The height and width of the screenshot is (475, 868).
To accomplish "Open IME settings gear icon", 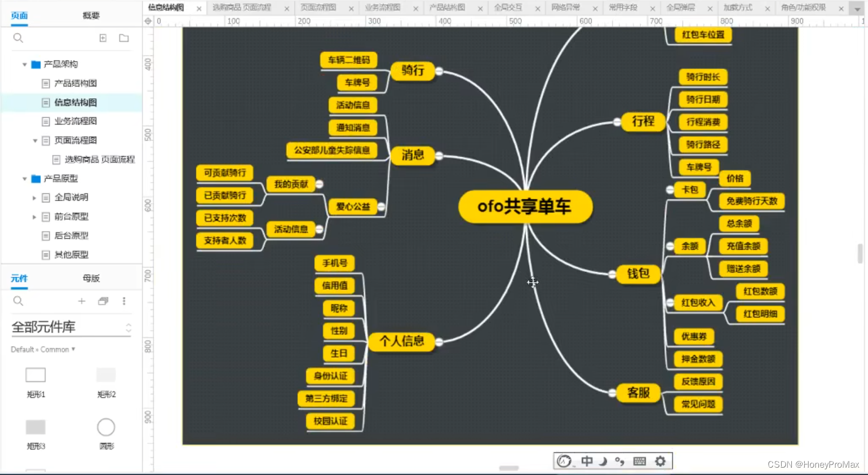I will (x=660, y=461).
